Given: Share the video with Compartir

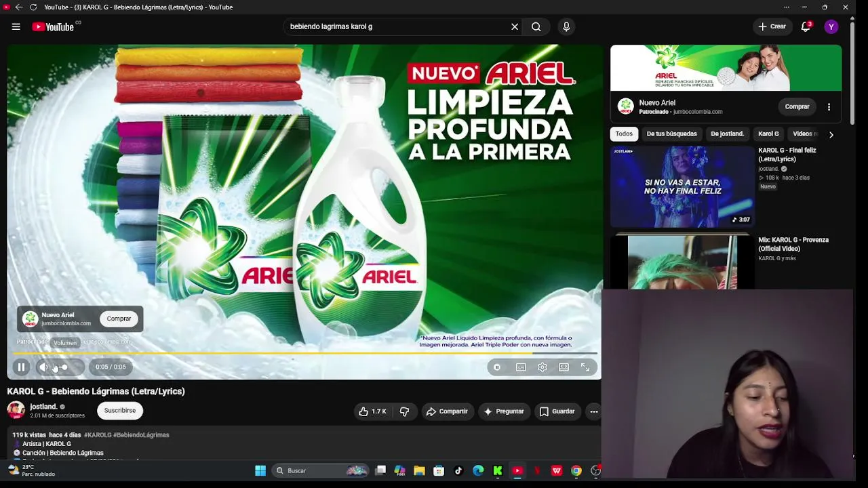Looking at the screenshot, I should pyautogui.click(x=447, y=411).
